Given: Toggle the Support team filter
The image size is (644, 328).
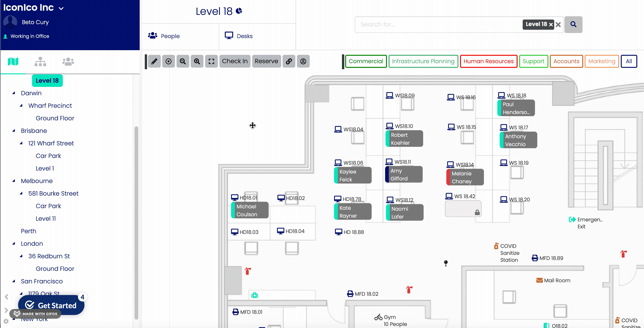Looking at the screenshot, I should (533, 61).
